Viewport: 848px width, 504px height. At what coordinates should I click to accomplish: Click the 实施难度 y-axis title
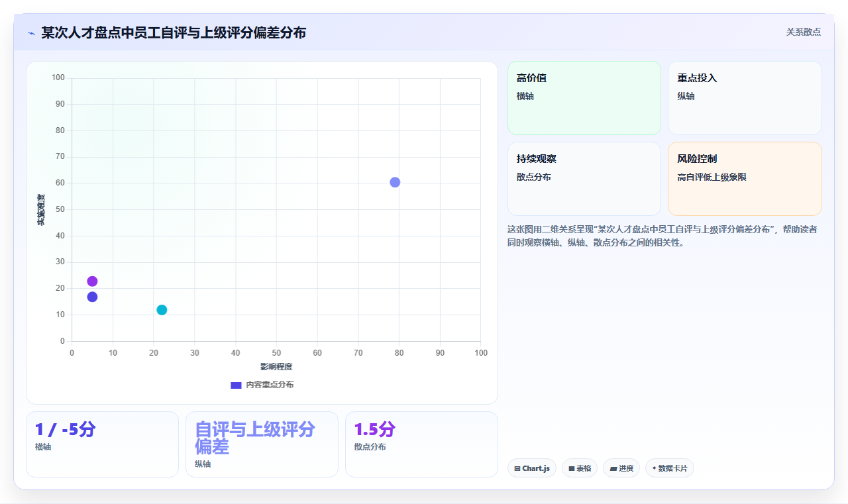(41, 209)
